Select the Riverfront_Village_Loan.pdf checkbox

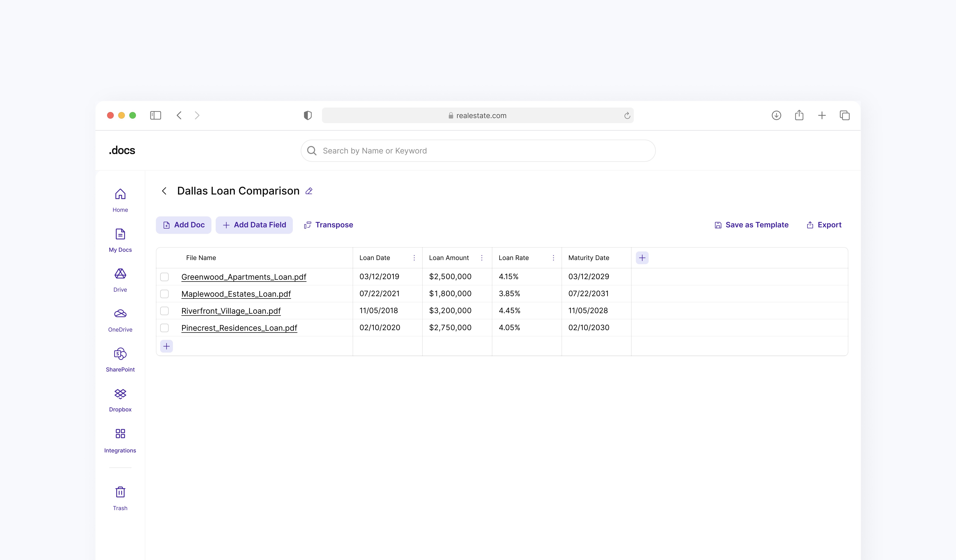(x=164, y=311)
